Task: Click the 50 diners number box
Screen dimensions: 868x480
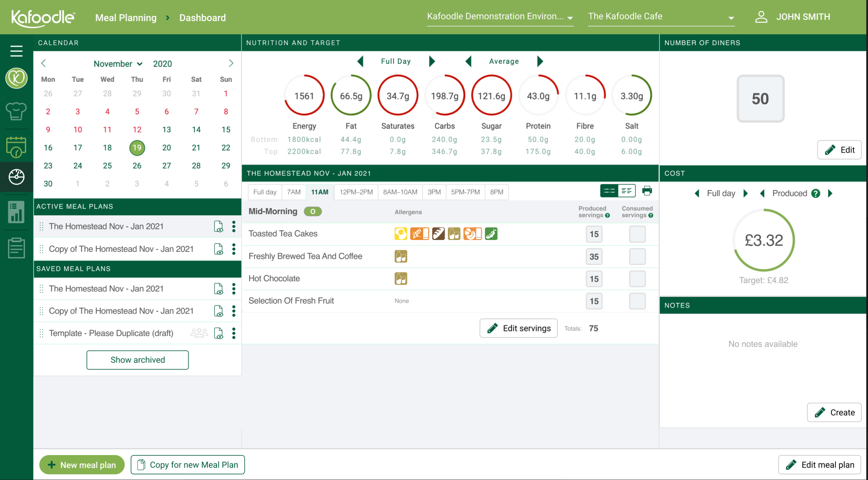Action: 760,99
